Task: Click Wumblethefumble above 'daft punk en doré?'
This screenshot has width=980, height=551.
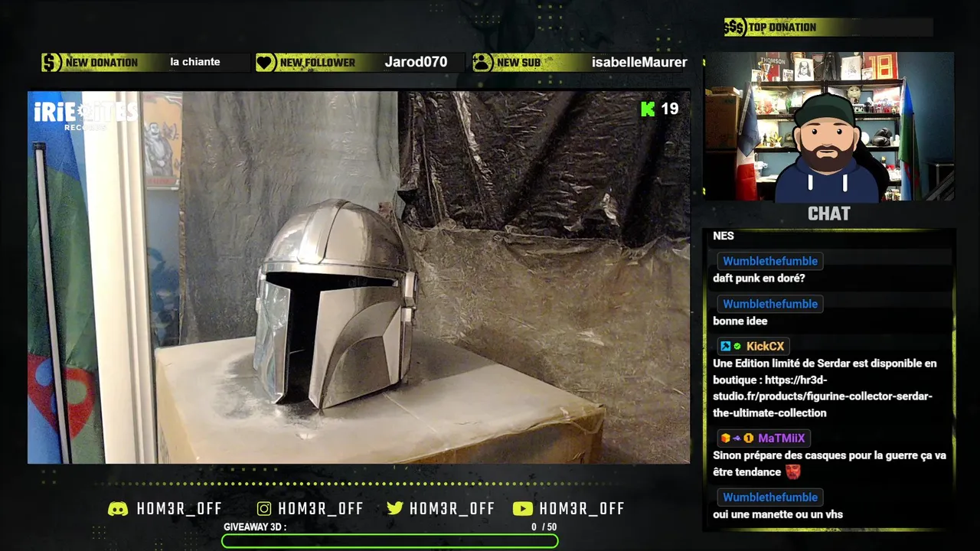Action: pyautogui.click(x=769, y=261)
